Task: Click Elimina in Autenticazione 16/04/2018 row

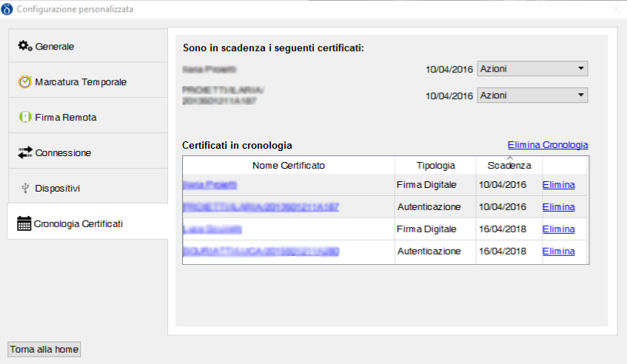Action: [x=559, y=251]
